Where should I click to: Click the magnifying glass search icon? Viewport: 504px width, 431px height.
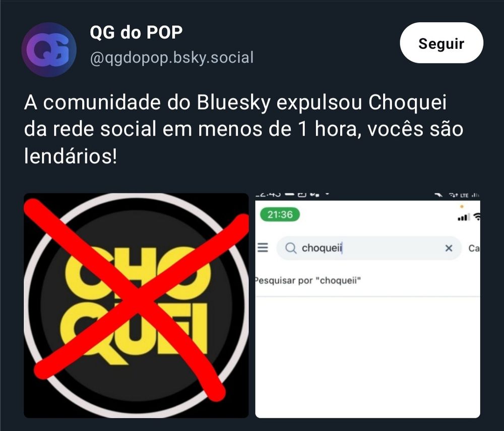291,248
